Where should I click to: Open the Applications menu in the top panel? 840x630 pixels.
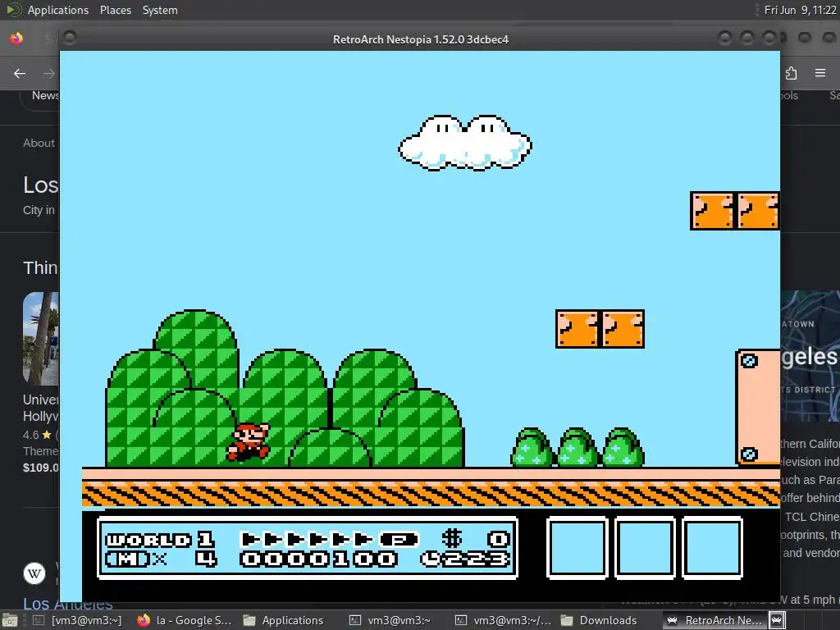pyautogui.click(x=58, y=10)
